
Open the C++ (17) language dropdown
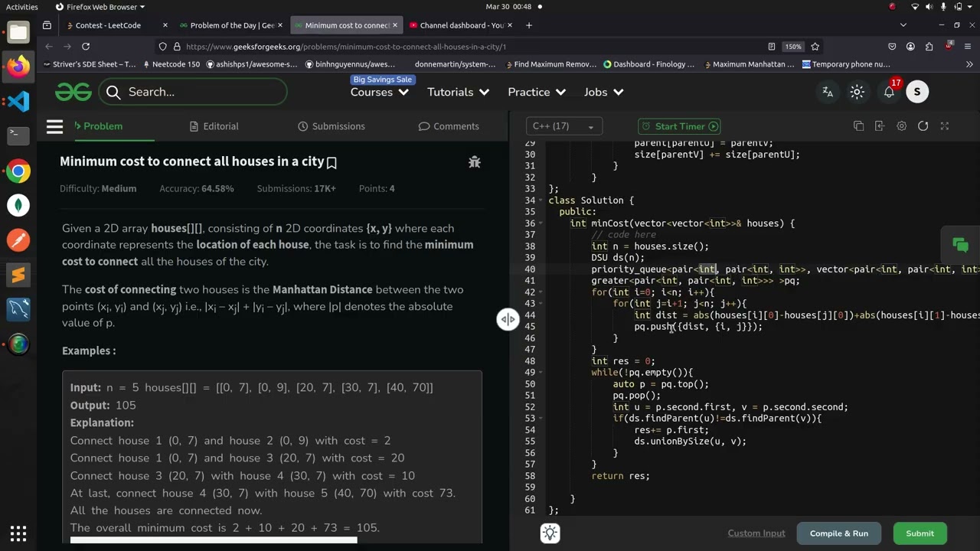click(x=563, y=126)
